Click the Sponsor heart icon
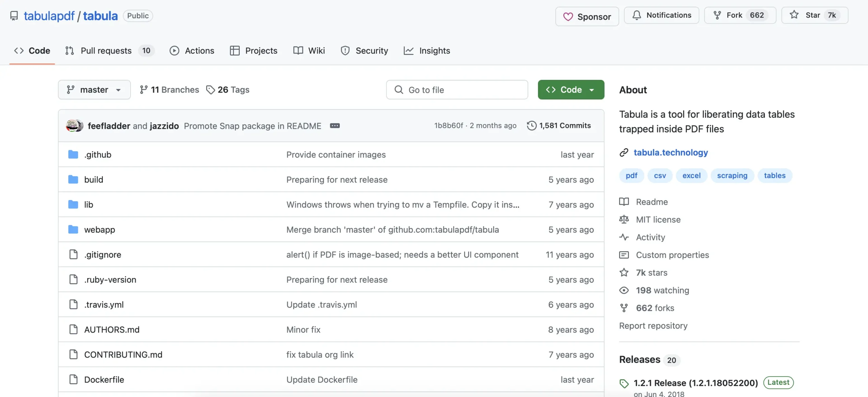Screen dimensions: 868x397 point(568,17)
